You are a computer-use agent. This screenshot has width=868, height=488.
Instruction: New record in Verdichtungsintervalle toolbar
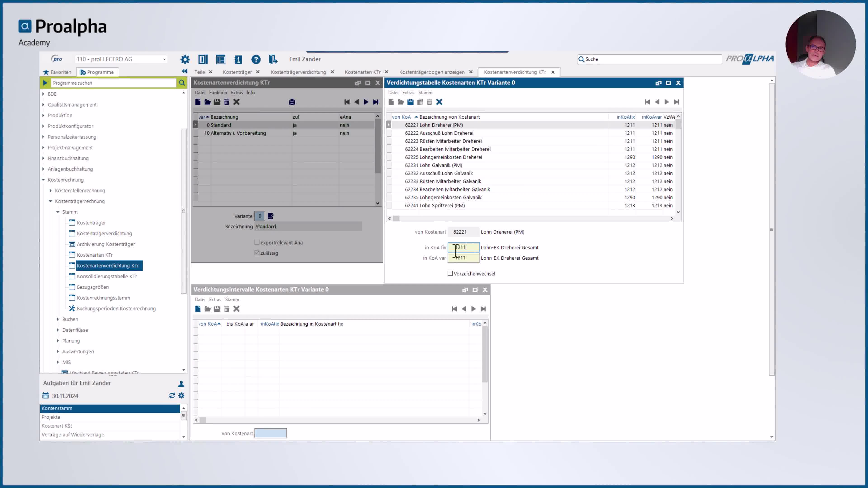point(198,309)
